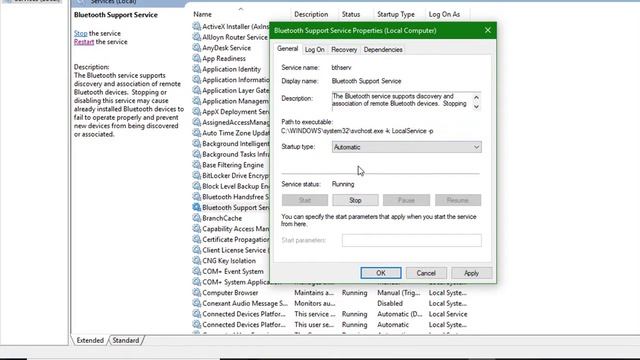The width and height of the screenshot is (640, 360).
Task: Click the Block Level Backup Engine gear icon
Action: (196, 186)
